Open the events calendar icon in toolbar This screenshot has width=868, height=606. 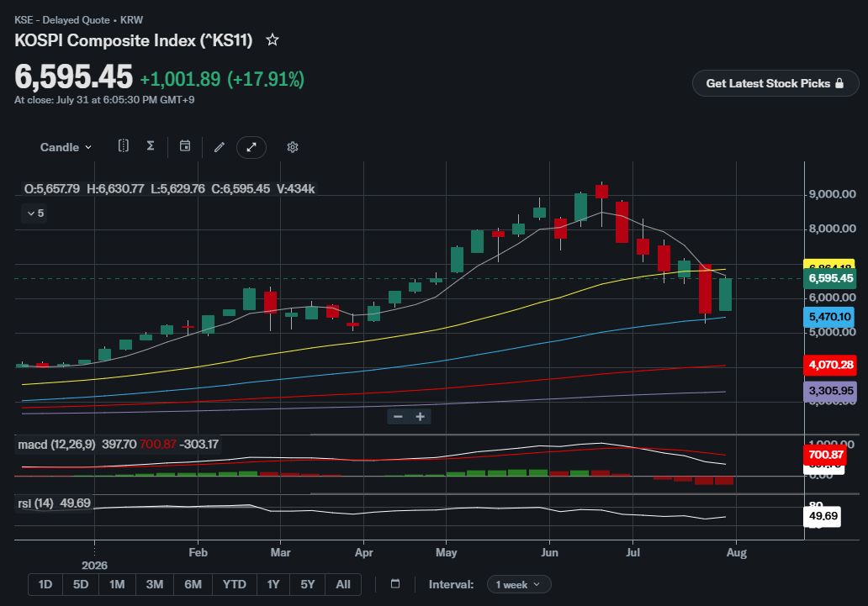pos(185,146)
